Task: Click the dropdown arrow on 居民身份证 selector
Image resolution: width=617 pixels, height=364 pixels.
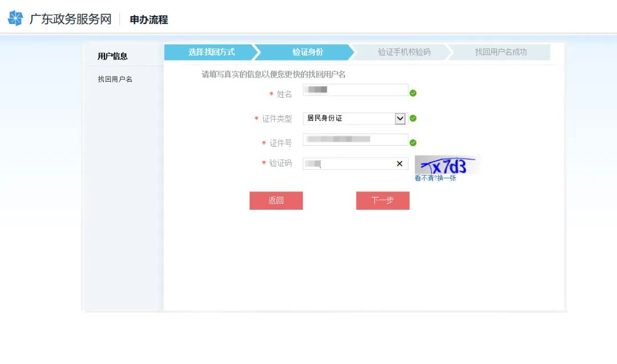Action: click(400, 118)
